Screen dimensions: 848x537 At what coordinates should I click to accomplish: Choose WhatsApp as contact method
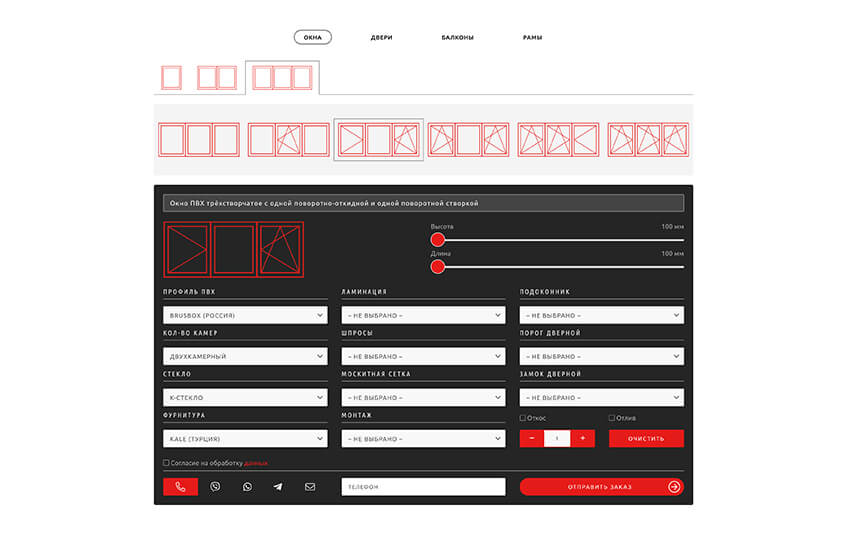[x=247, y=487]
